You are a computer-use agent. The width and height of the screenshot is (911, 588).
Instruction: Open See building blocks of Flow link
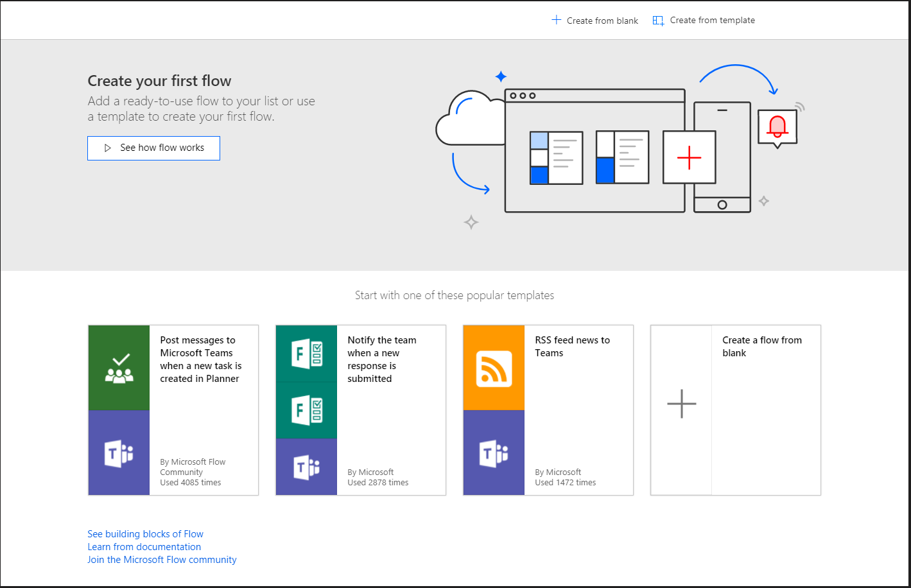tap(146, 534)
